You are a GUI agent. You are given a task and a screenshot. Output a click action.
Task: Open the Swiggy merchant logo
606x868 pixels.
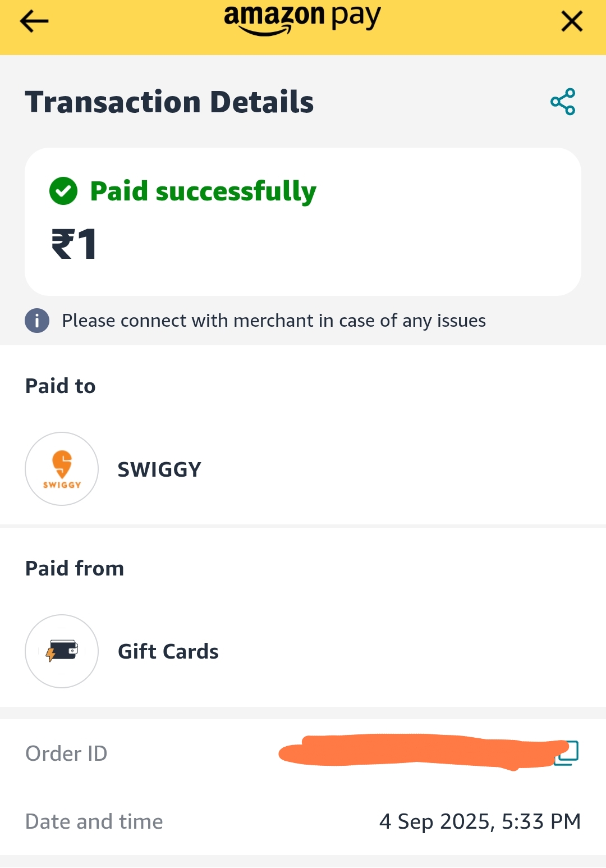62,469
